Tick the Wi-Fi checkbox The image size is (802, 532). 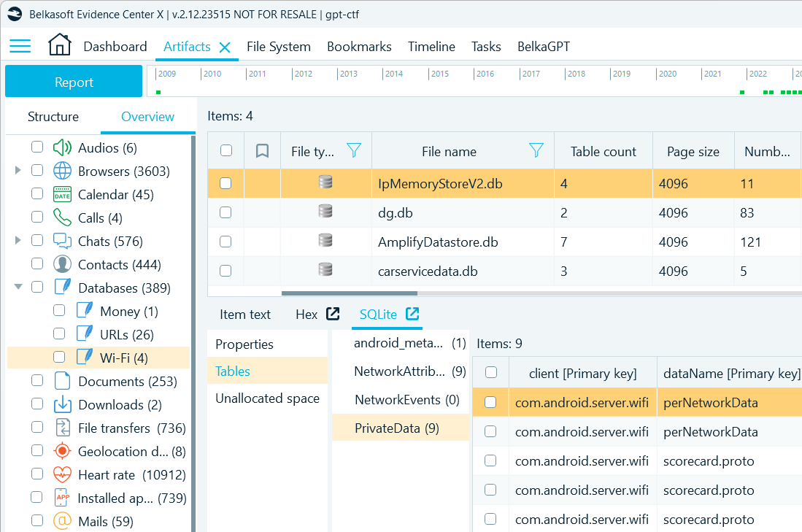coord(59,357)
